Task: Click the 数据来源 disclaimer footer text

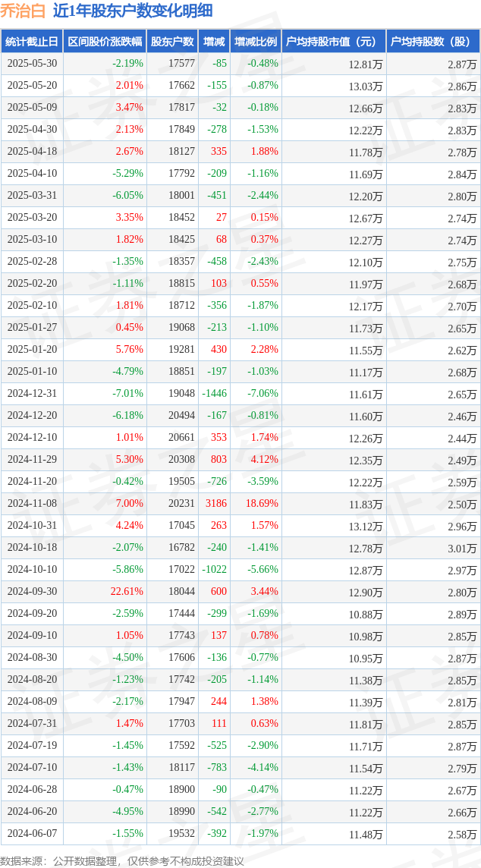Action: (x=122, y=860)
